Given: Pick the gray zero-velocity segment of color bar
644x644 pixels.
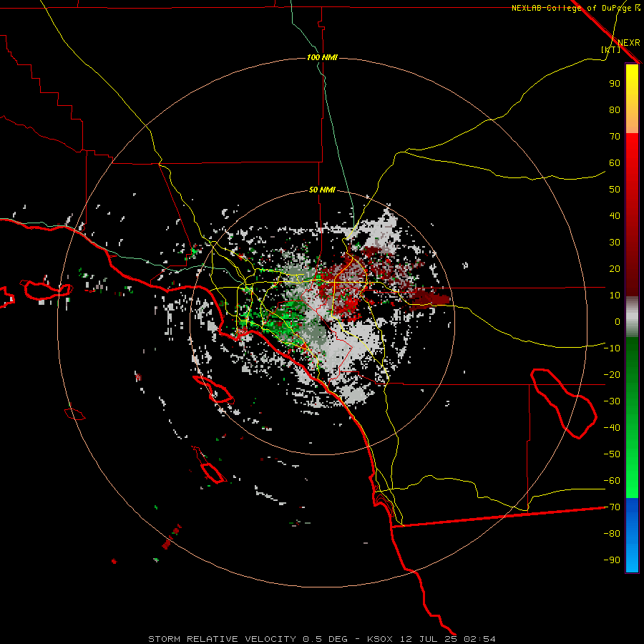Looking at the screenshot, I should 632,317.
